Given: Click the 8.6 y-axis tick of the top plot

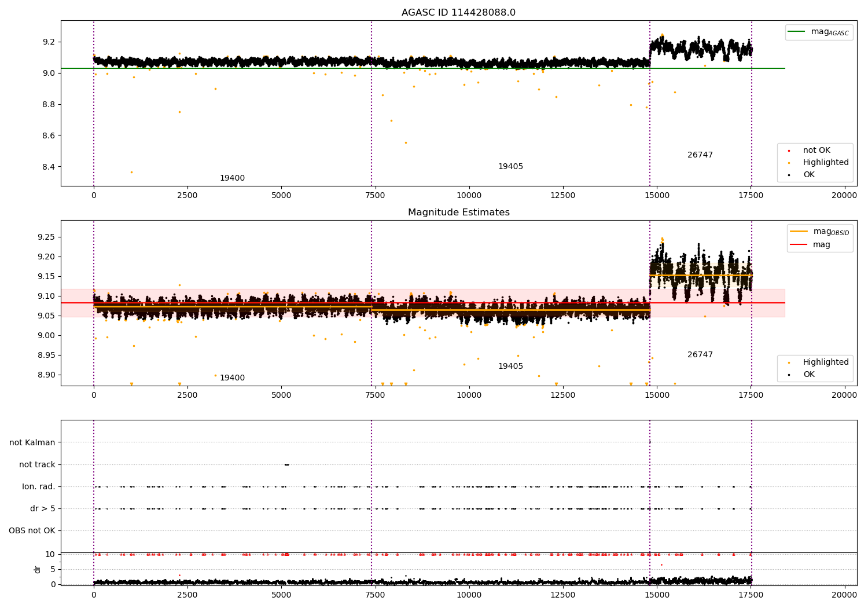Looking at the screenshot, I should (49, 136).
